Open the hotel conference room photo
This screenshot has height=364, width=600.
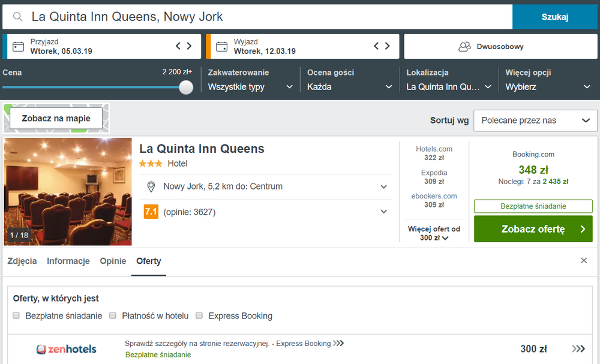pyautogui.click(x=68, y=191)
